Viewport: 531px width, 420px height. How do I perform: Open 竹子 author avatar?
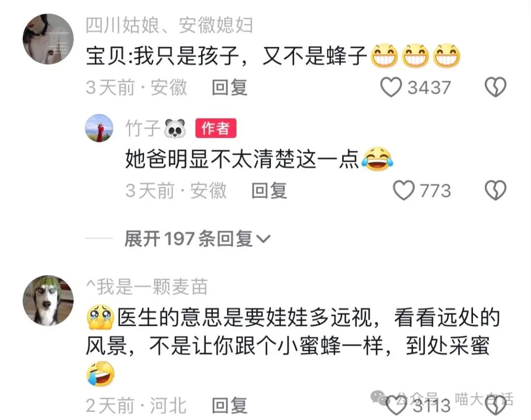pyautogui.click(x=99, y=128)
